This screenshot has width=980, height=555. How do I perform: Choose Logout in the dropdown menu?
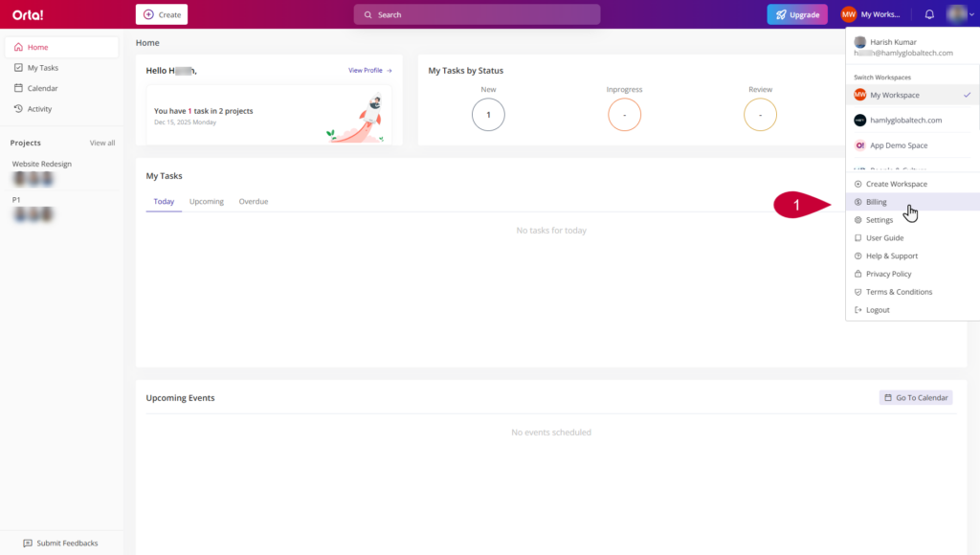(x=877, y=310)
